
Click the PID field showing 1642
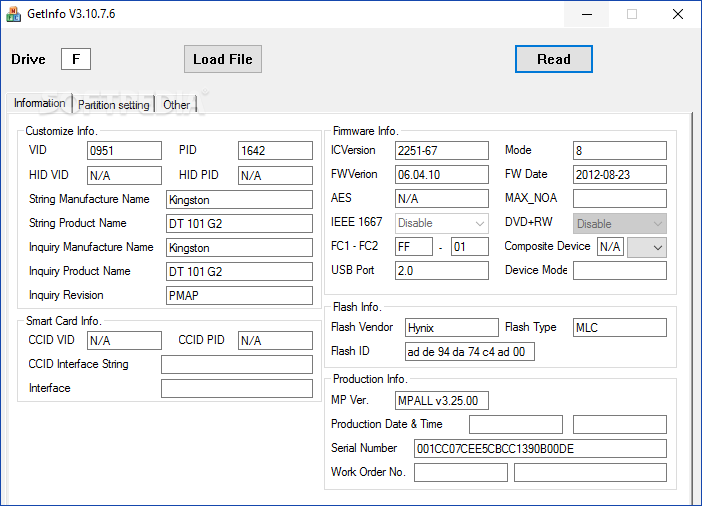pos(275,150)
